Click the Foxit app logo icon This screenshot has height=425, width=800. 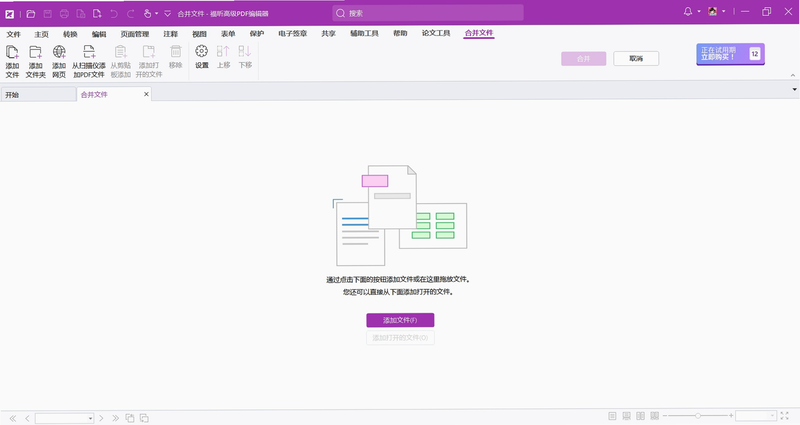[x=10, y=14]
